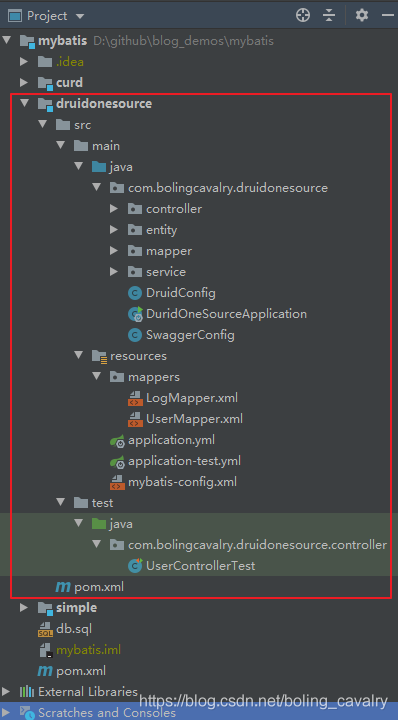Viewport: 398px width, 720px height.
Task: Select mybatis-config.xml file name
Action: [x=183, y=482]
